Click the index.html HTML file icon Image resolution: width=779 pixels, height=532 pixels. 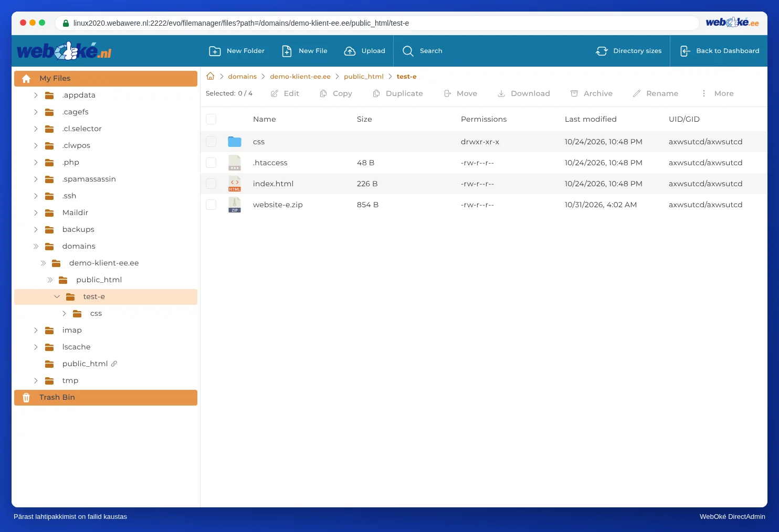(x=235, y=184)
